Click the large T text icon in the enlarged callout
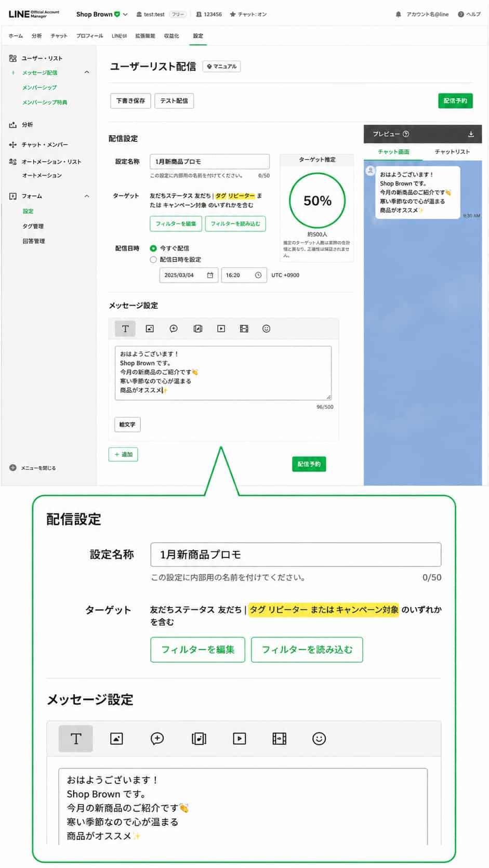This screenshot has width=489, height=868. [x=76, y=739]
